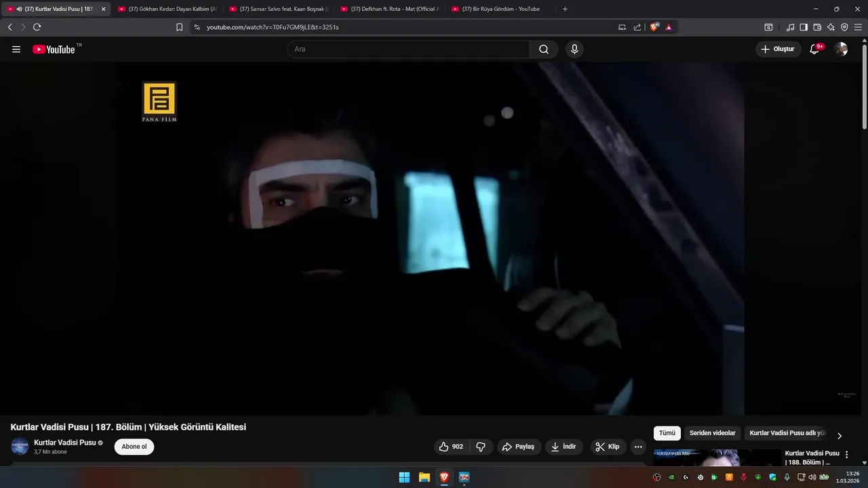This screenshot has width=868, height=488.
Task: Select Kurtlar Vadisi Pusu adlı chip
Action: pos(787,433)
